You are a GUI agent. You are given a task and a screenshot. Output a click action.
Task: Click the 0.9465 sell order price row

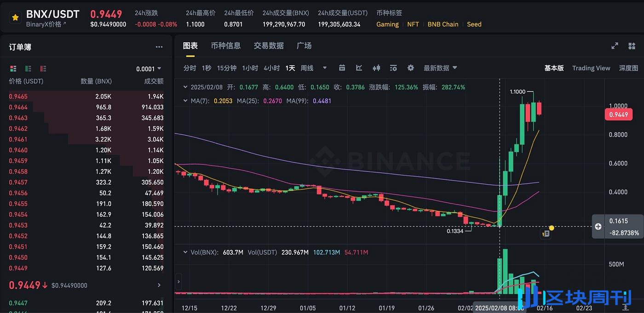coord(18,97)
